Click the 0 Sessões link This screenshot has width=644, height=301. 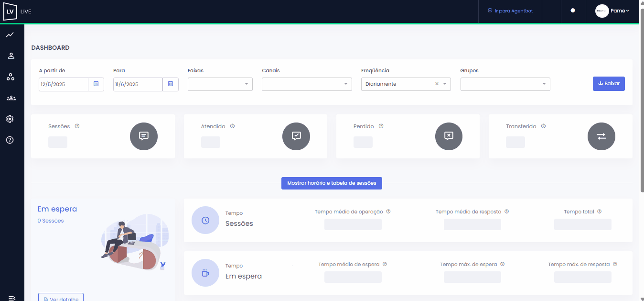point(51,221)
